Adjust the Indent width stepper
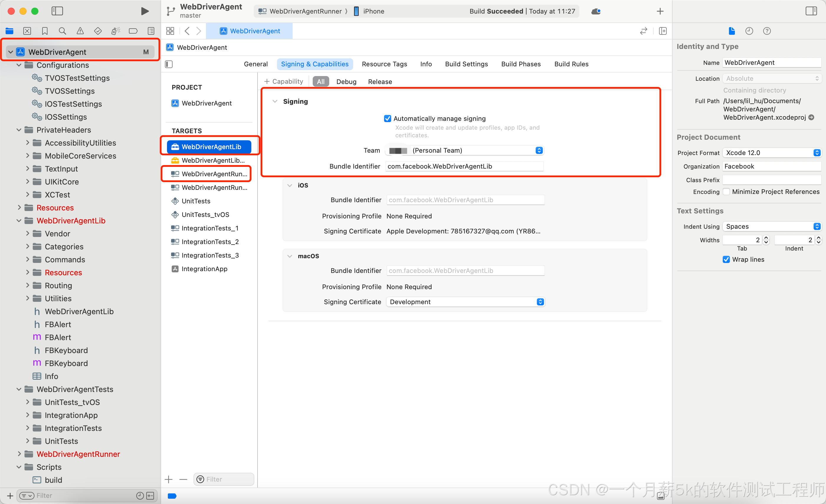 [x=818, y=240]
